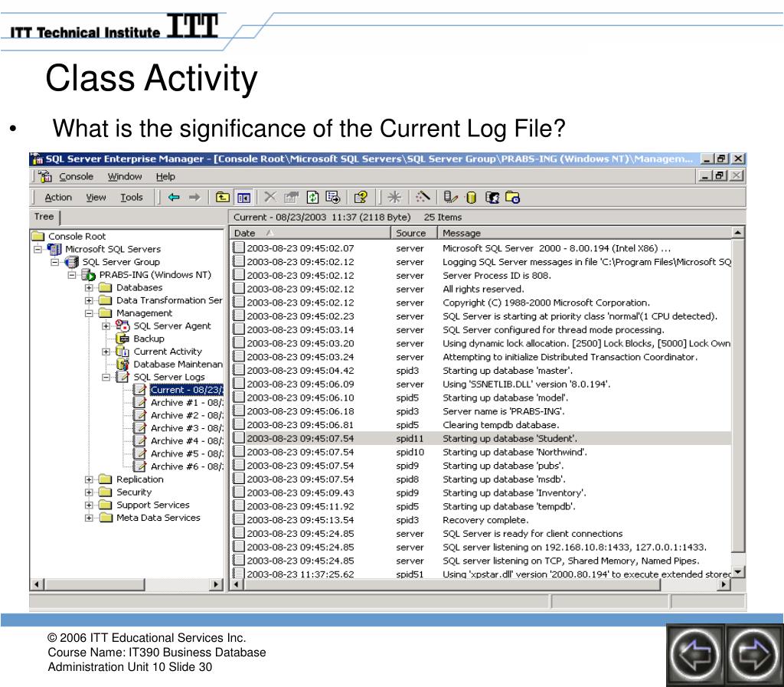Click the Up one level folder icon
The width and height of the screenshot is (784, 687).
(x=223, y=197)
